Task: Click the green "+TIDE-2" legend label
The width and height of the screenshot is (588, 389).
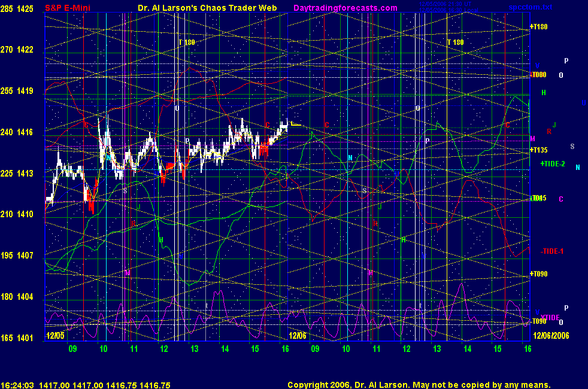Action: tap(553, 164)
